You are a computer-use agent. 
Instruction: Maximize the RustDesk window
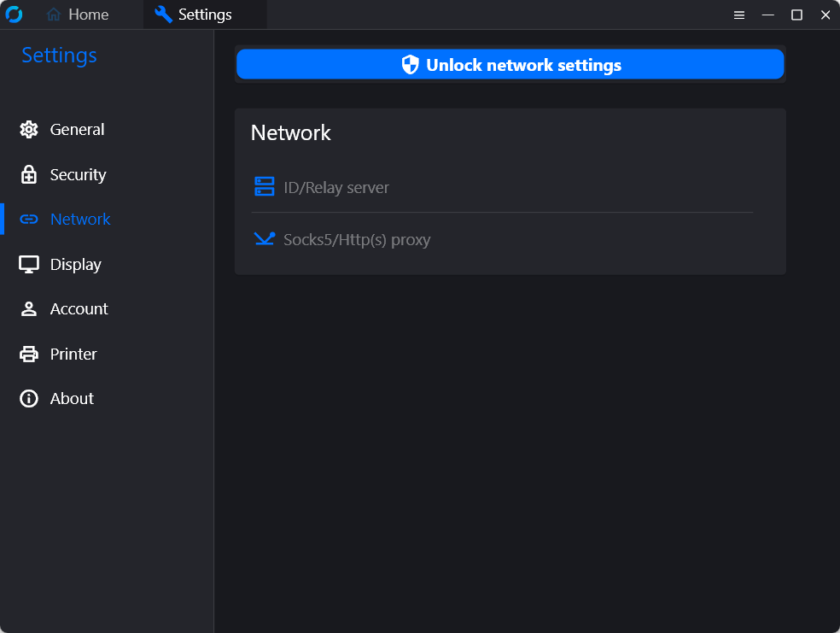click(x=796, y=15)
